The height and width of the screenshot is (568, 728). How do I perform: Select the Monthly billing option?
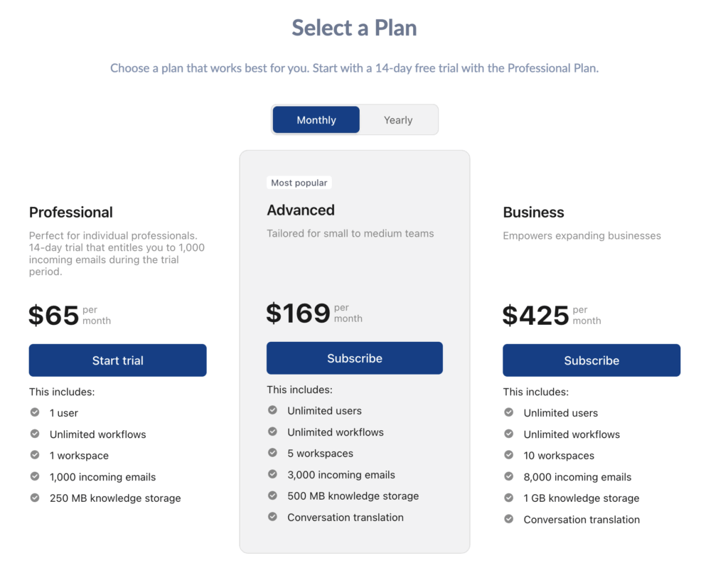tap(316, 120)
